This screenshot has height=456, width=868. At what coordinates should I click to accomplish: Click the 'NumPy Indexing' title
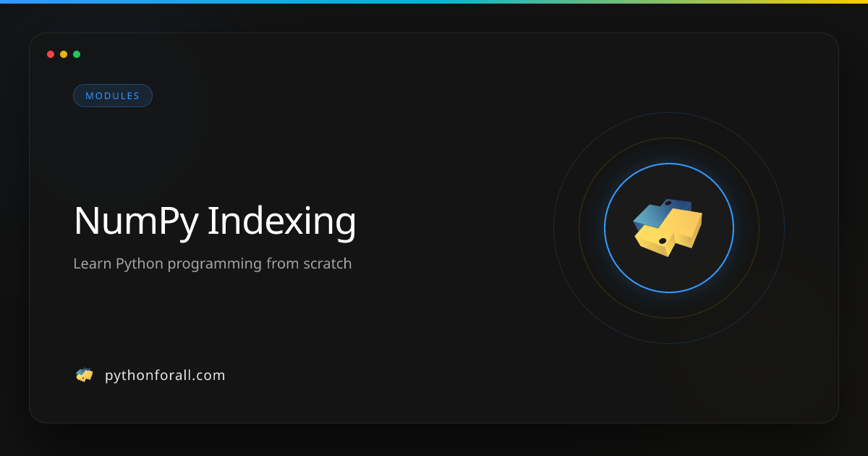(215, 221)
